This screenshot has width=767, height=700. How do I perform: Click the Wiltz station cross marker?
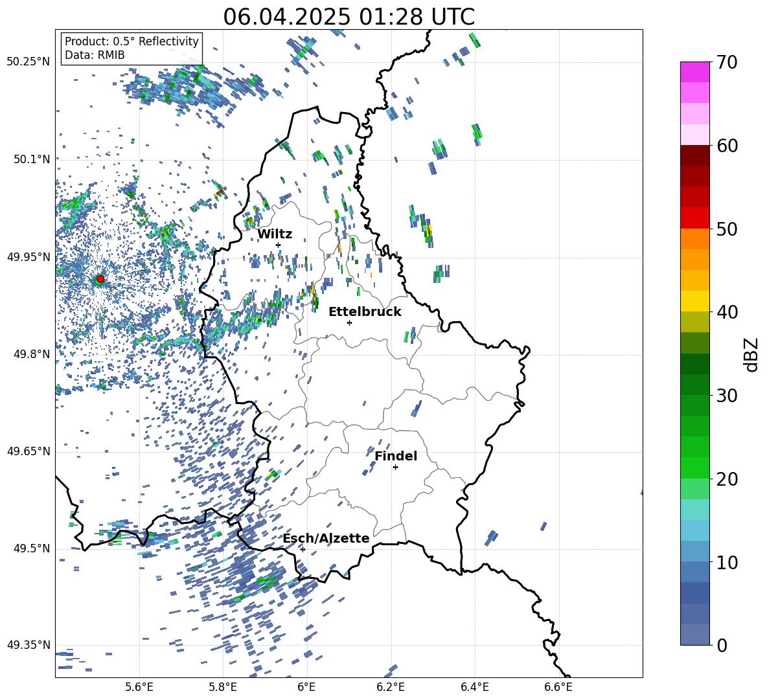click(x=279, y=245)
